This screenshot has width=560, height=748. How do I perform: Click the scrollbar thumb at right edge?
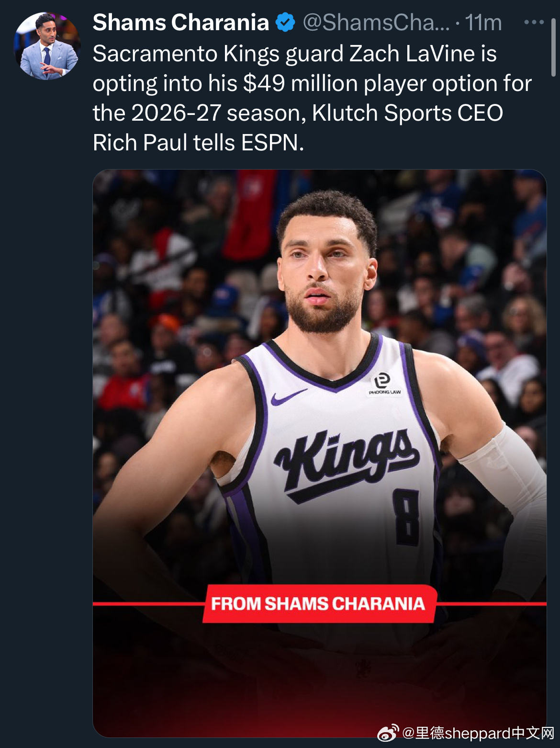[x=554, y=47]
